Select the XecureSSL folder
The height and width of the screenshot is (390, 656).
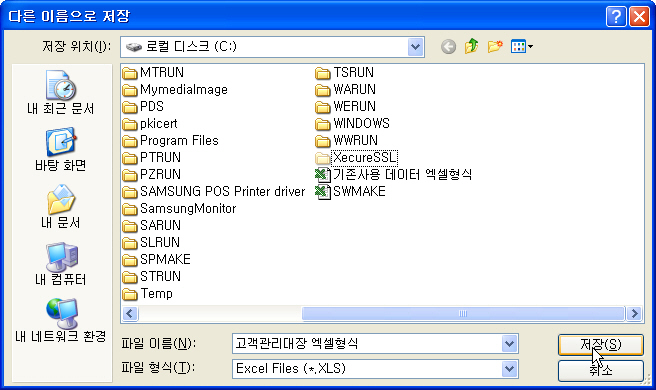pos(356,158)
